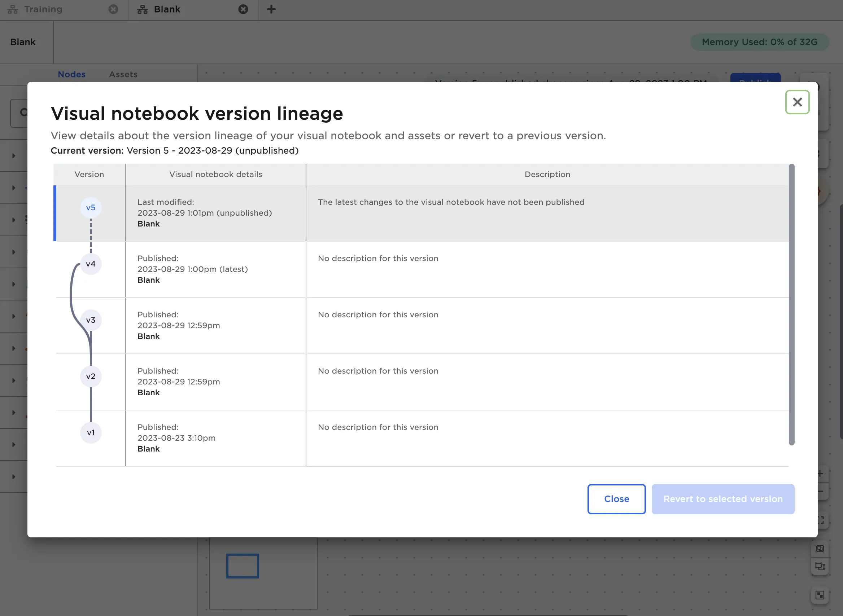
Task: Click the Training tab workflow icon
Action: point(13,9)
